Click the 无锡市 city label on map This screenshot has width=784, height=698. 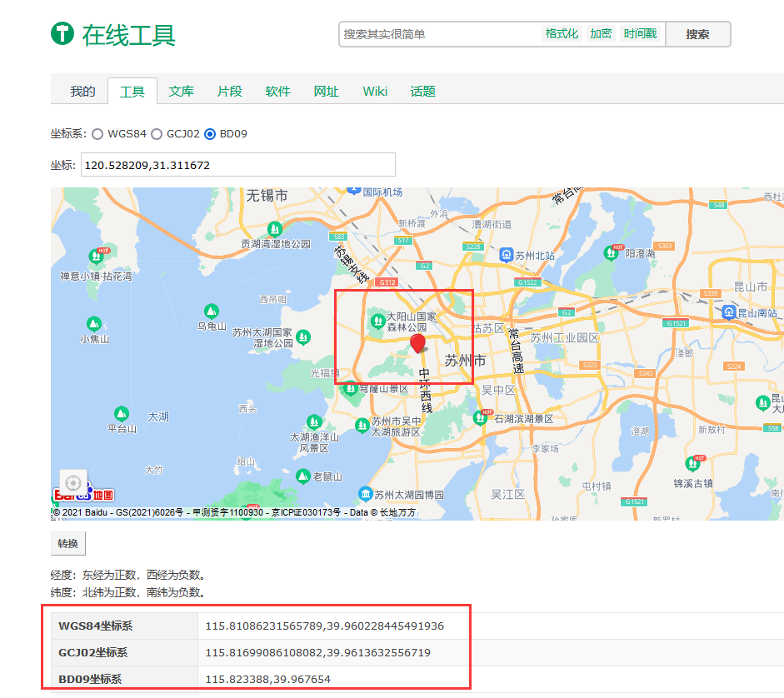coord(267,196)
